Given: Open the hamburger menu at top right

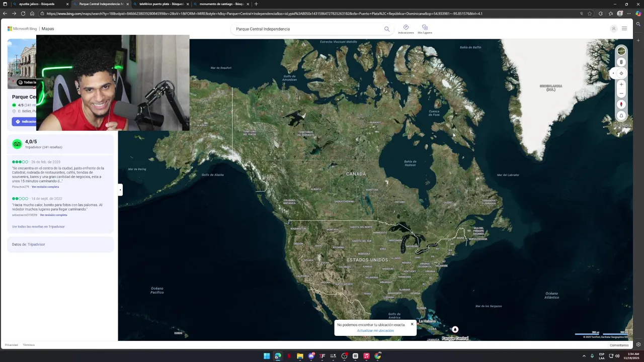Looking at the screenshot, I should click(x=624, y=29).
